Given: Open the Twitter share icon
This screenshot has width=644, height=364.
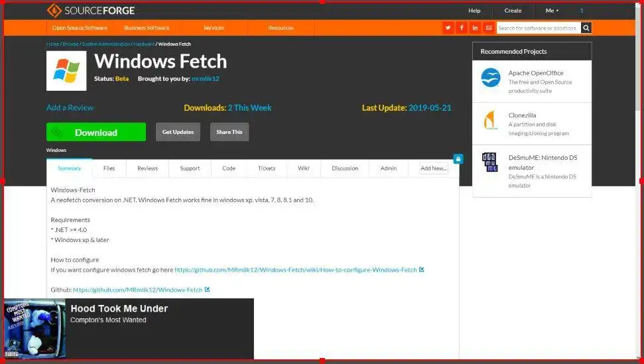Looking at the screenshot, I should tap(448, 28).
